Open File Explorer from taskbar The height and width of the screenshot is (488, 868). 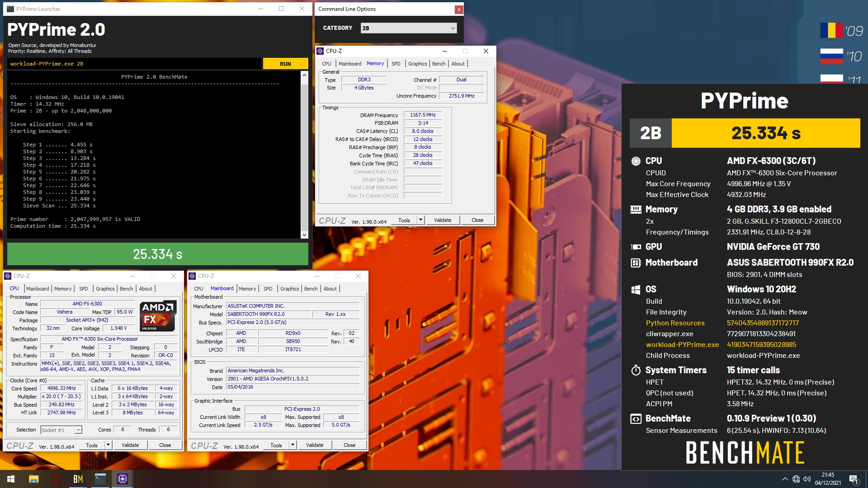tap(33, 479)
